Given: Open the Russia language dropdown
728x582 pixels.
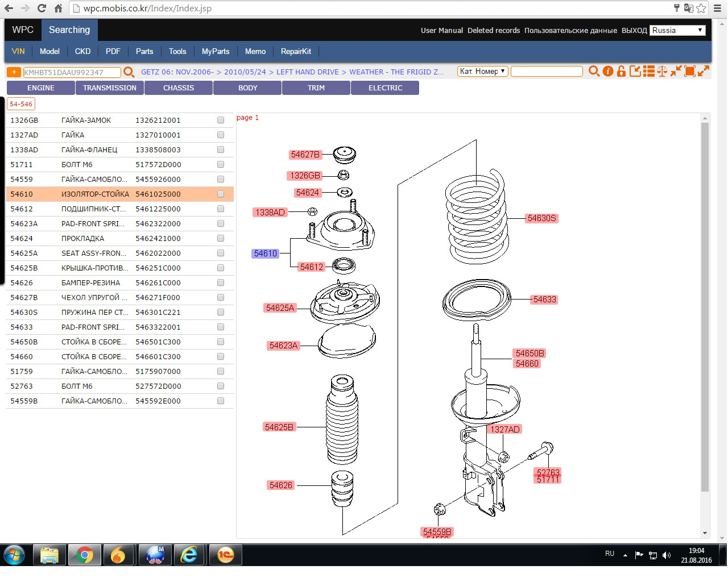Looking at the screenshot, I should (x=677, y=30).
